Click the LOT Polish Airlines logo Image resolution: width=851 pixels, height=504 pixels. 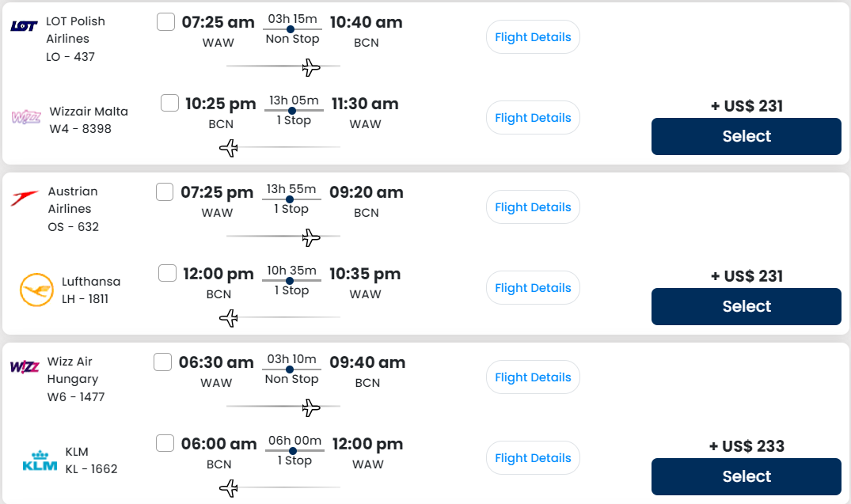[24, 26]
